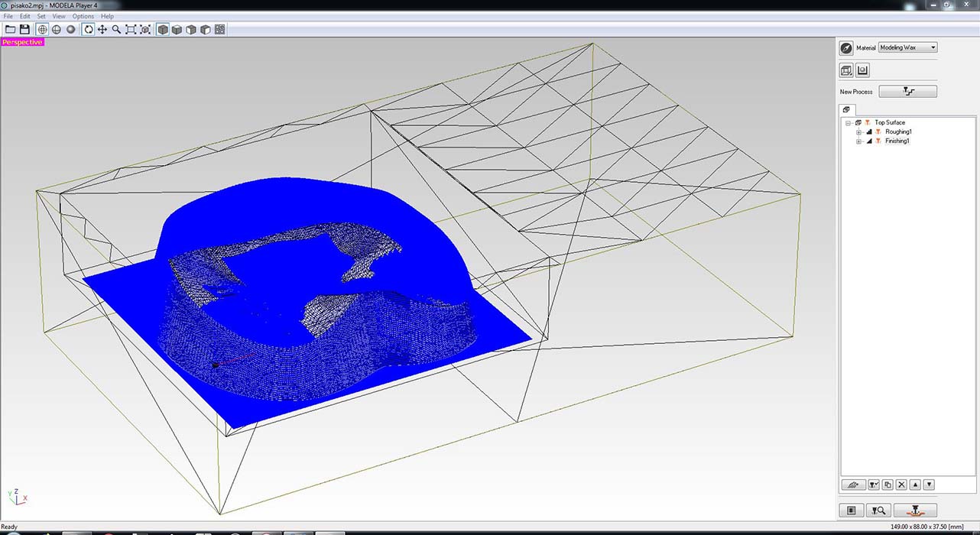The height and width of the screenshot is (535, 980).
Task: Select the Finishing1 process
Action: pos(897,141)
